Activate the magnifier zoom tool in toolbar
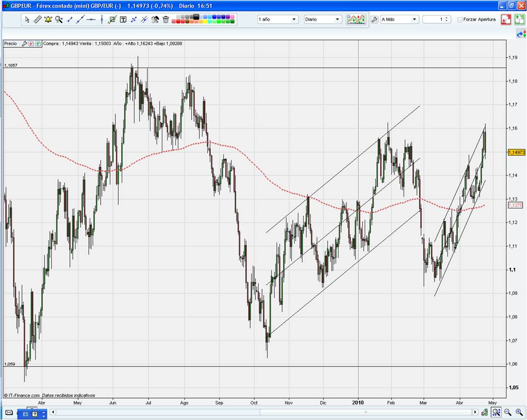527x420 pixels. 59,20
